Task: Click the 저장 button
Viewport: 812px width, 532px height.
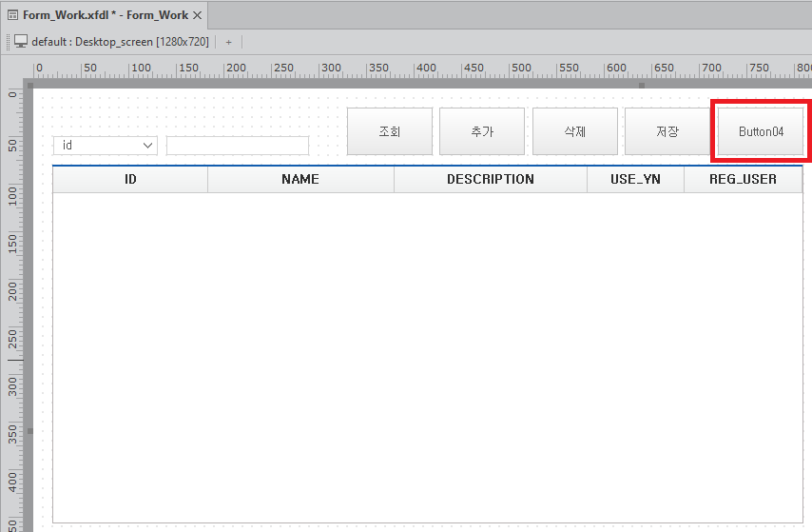Action: (x=667, y=131)
